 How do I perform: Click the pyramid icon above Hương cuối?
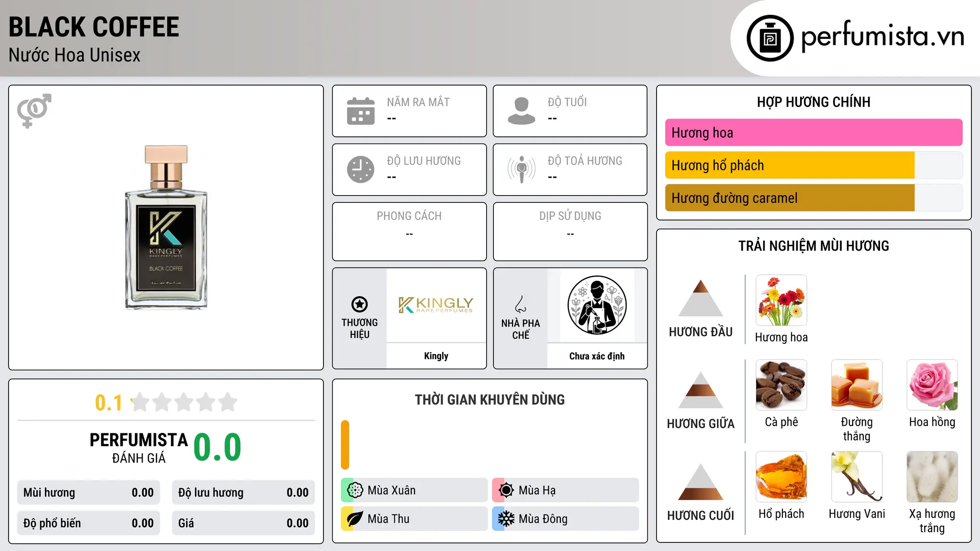tap(701, 482)
